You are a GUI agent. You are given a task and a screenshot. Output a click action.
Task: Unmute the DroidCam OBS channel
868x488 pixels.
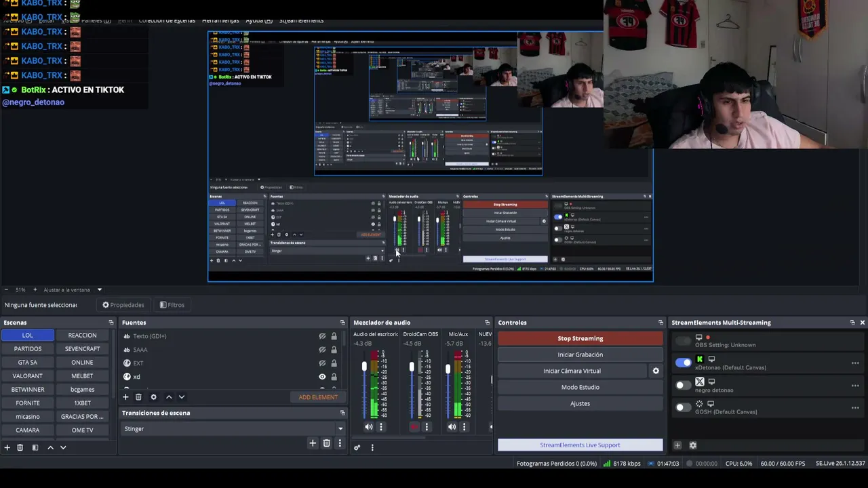(414, 427)
